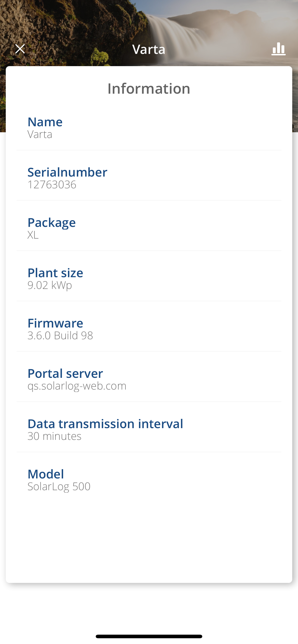The image size is (298, 644).
Task: Select the Data transmission interval label
Action: click(x=105, y=424)
